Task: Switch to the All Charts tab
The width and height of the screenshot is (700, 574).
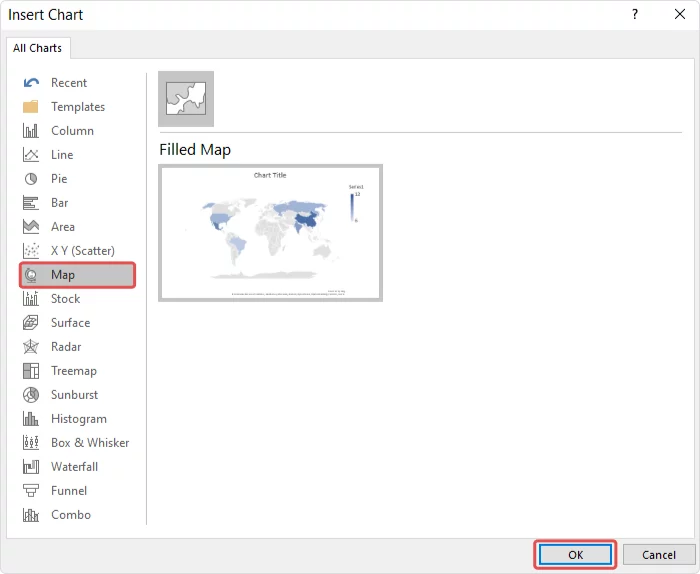Action: pyautogui.click(x=38, y=48)
